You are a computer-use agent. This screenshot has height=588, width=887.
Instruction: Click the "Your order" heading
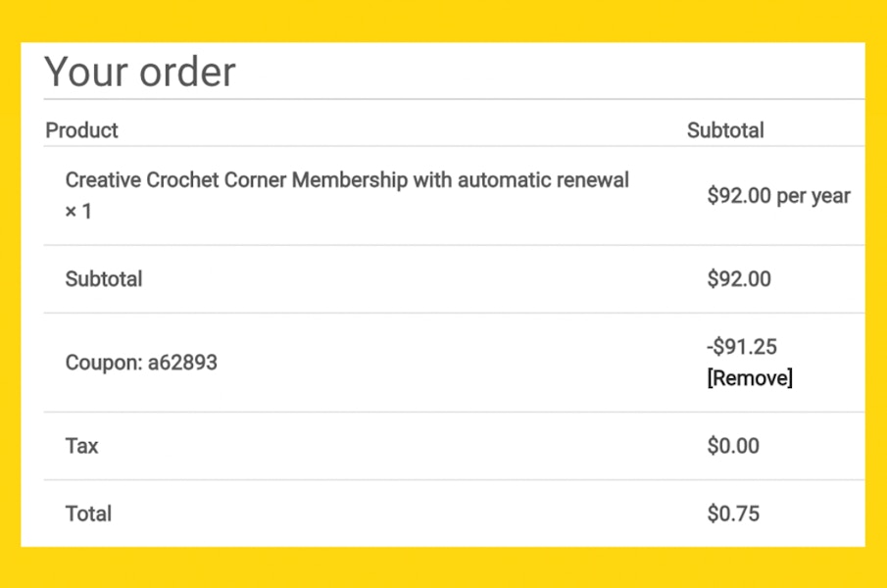(140, 72)
